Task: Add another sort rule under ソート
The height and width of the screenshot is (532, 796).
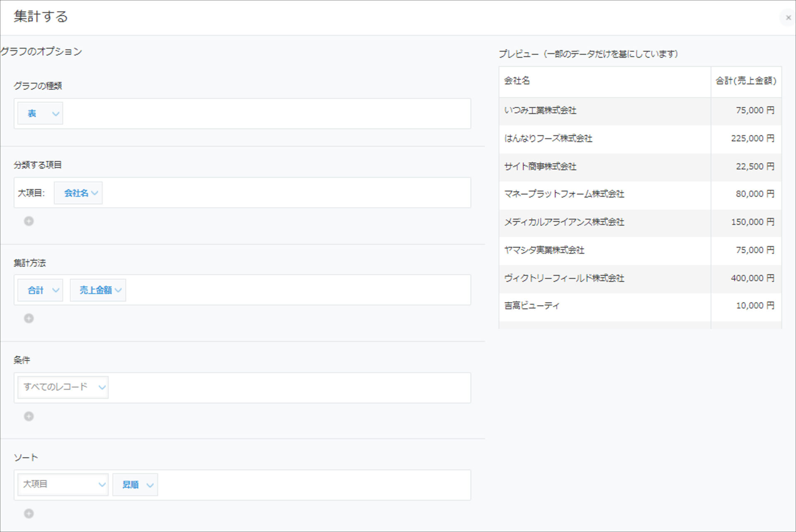Action: [29, 514]
